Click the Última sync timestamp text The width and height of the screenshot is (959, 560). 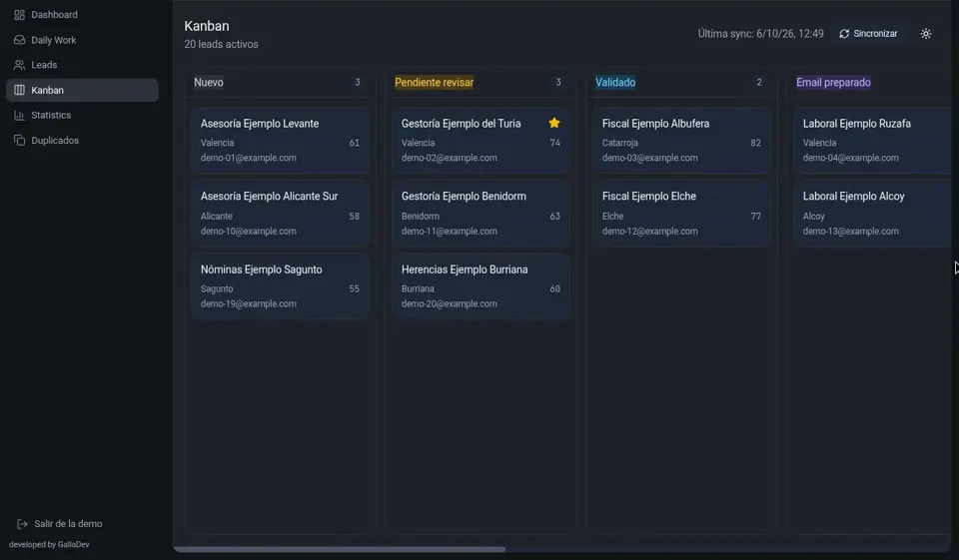tap(761, 34)
